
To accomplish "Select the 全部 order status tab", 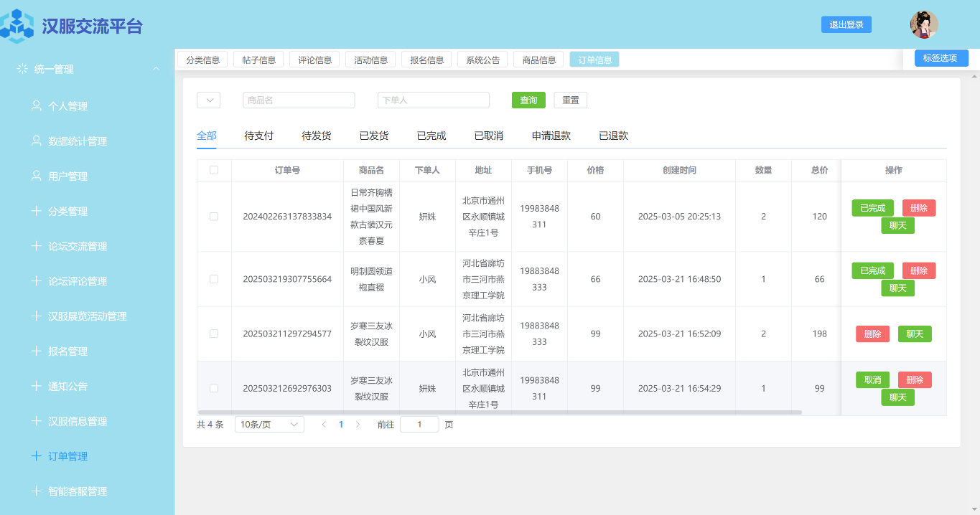I will pos(207,136).
